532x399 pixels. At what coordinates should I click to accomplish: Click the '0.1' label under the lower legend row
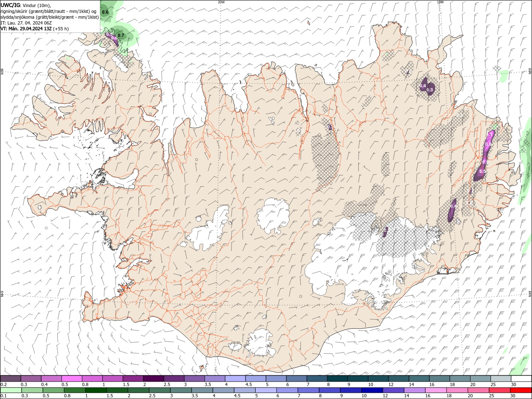click(x=4, y=396)
